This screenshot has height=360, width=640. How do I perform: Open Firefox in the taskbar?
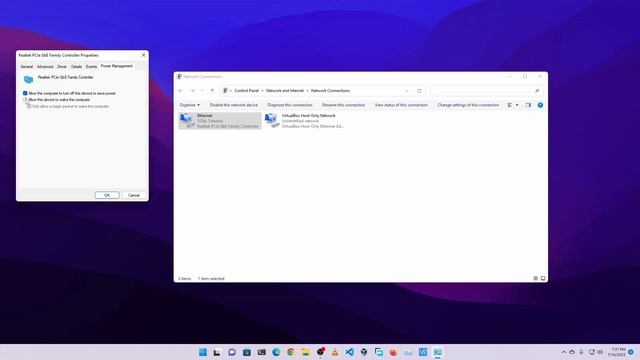click(393, 352)
